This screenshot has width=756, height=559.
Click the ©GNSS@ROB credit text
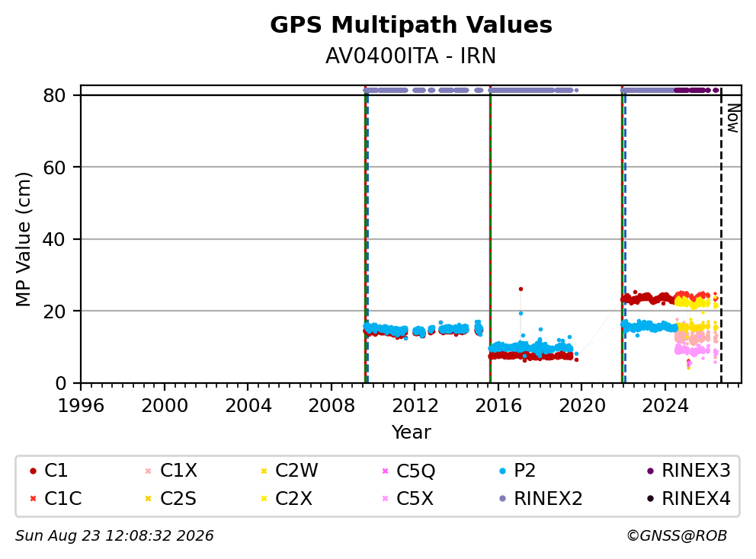point(677,536)
